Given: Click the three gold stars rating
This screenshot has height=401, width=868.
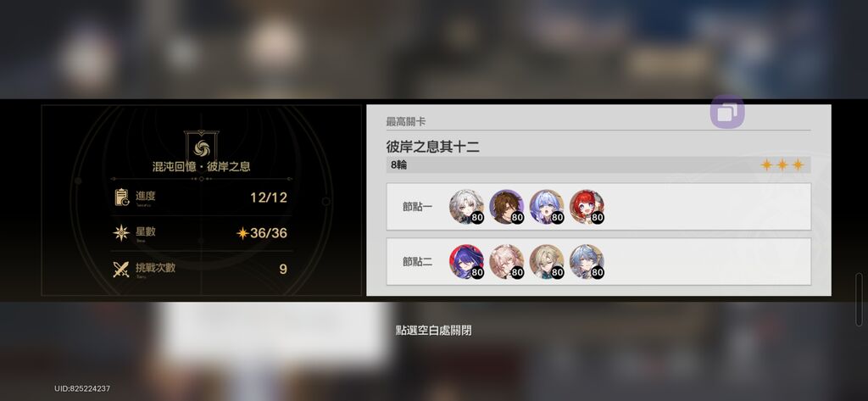Looking at the screenshot, I should click(782, 164).
